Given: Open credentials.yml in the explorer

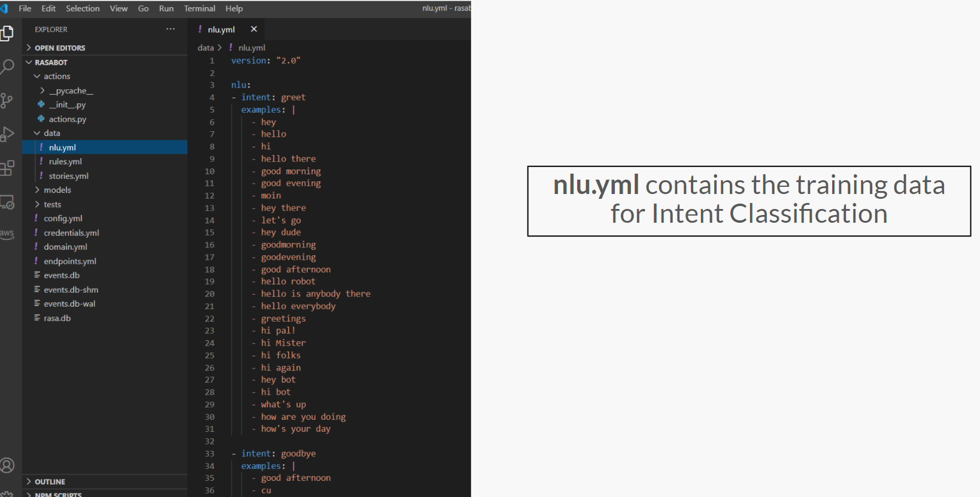Looking at the screenshot, I should pos(105,233).
